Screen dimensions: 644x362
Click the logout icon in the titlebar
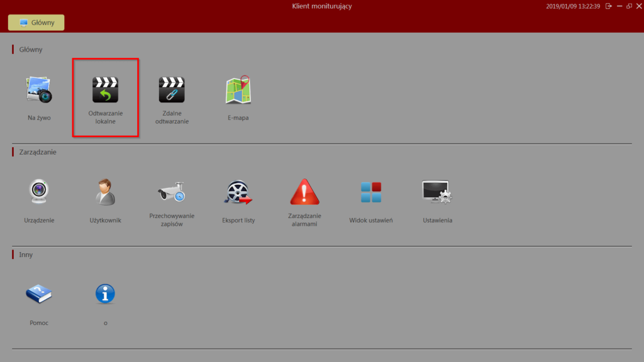coord(609,6)
